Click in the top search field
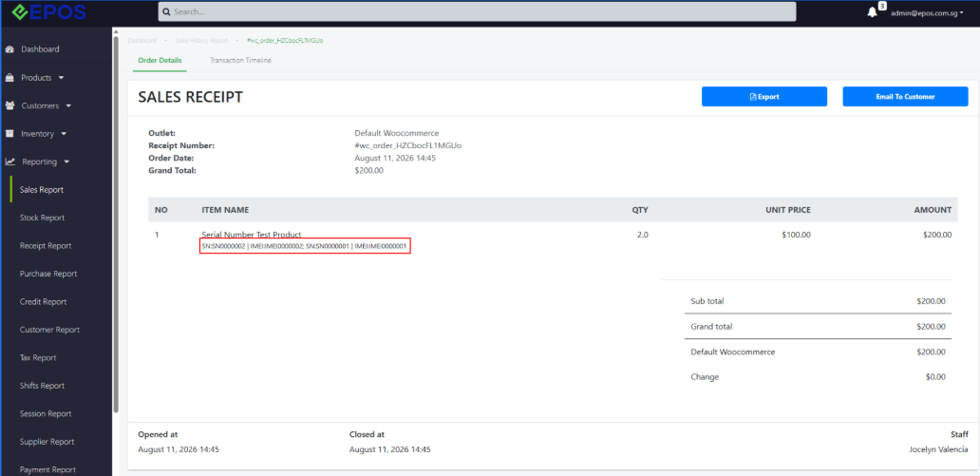The height and width of the screenshot is (476, 980). [478, 12]
